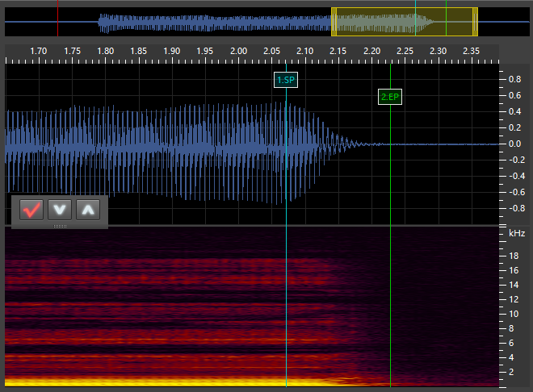Click the green marker line in overview

click(x=446, y=22)
